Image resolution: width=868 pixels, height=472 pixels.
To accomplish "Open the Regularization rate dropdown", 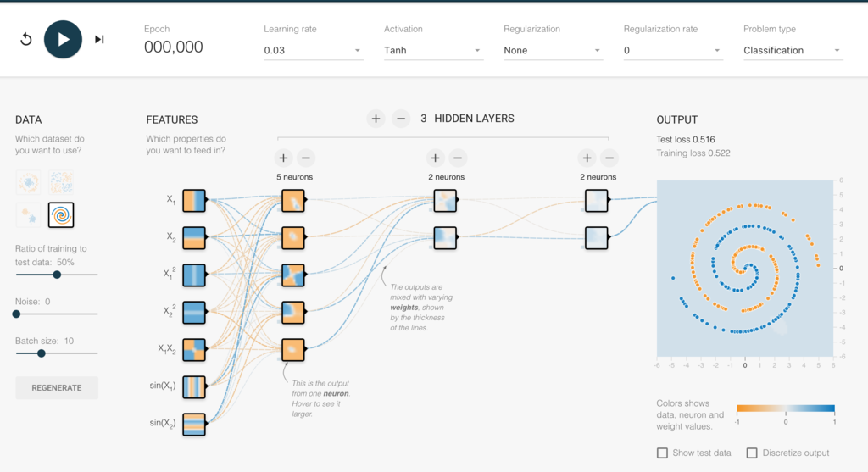I will [x=672, y=50].
